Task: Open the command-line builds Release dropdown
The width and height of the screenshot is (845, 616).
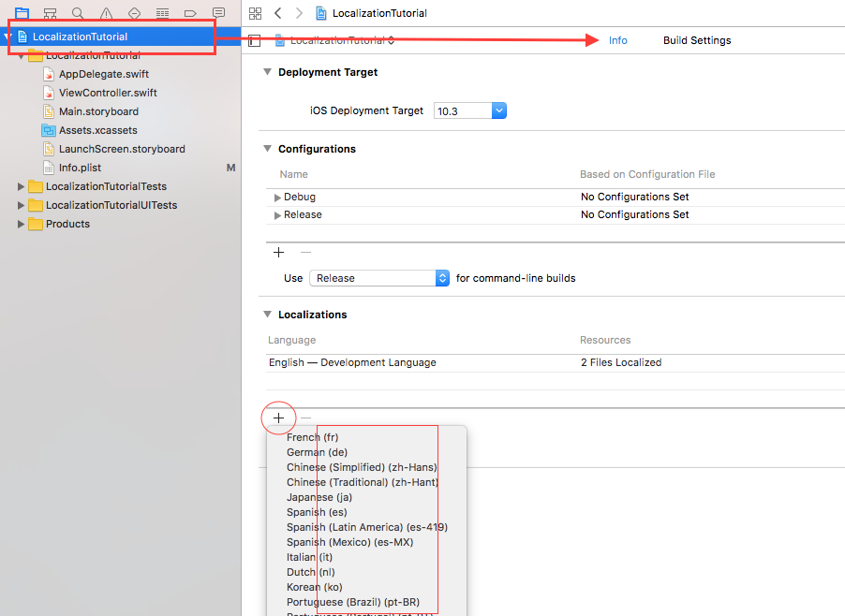Action: point(379,278)
